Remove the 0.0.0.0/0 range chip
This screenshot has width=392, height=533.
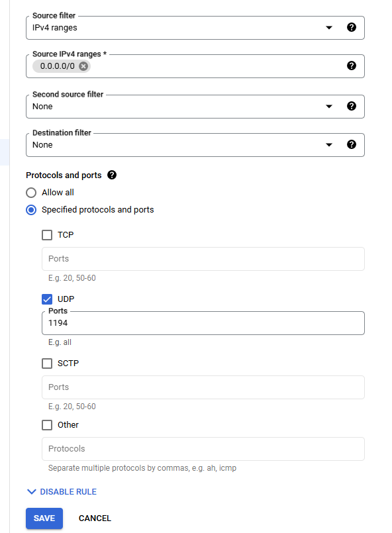[83, 66]
